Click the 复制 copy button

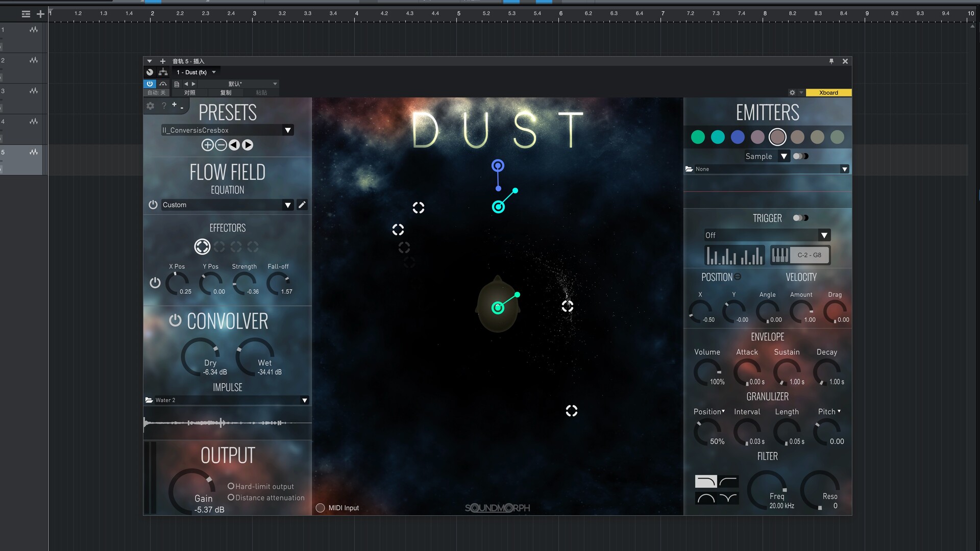click(x=226, y=93)
